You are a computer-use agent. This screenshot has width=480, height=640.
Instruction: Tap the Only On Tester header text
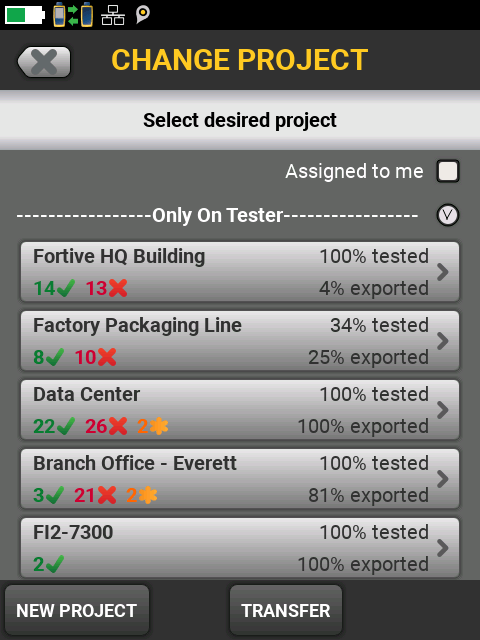click(218, 215)
